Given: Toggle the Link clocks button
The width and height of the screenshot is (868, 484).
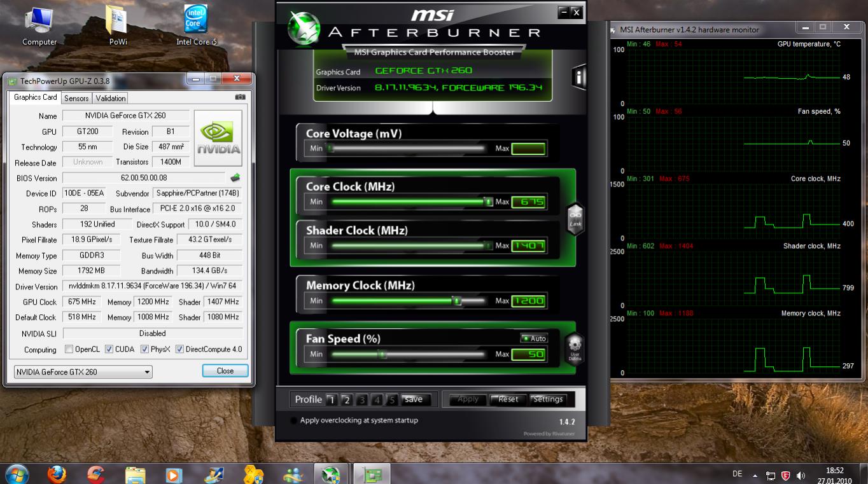Looking at the screenshot, I should click(x=575, y=219).
